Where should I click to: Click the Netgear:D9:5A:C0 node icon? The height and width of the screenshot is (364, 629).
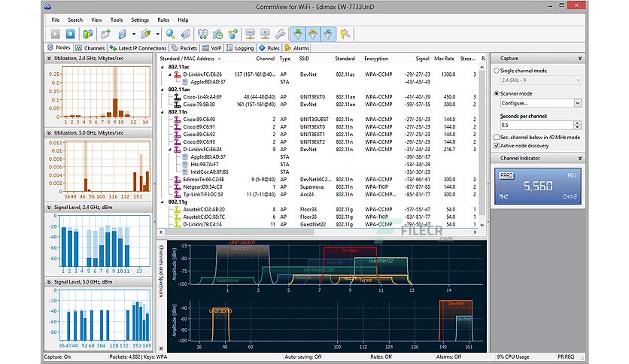[x=178, y=187]
